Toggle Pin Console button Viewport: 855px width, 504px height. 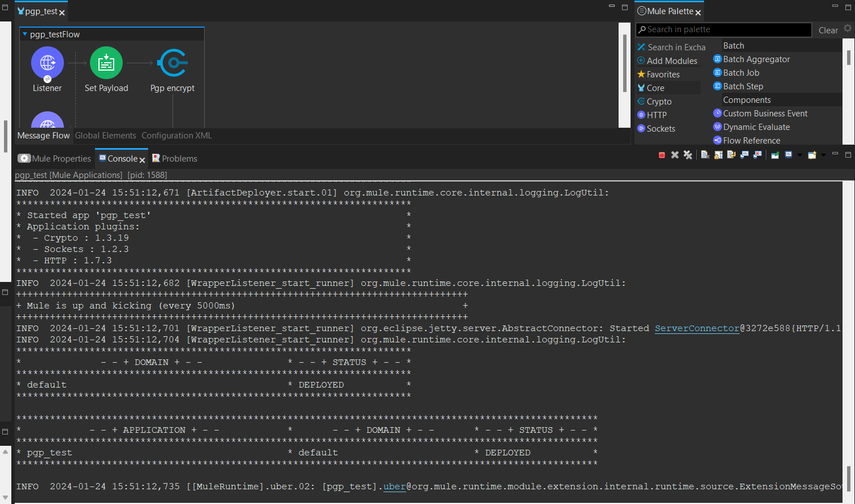click(x=775, y=155)
